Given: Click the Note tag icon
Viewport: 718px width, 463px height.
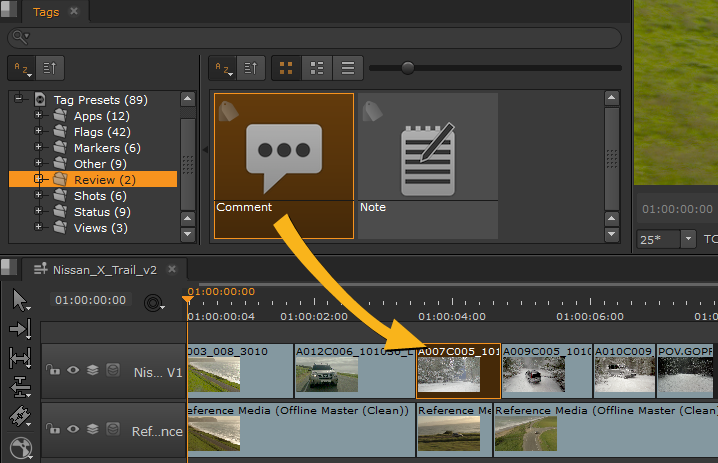Looking at the screenshot, I should 427,158.
